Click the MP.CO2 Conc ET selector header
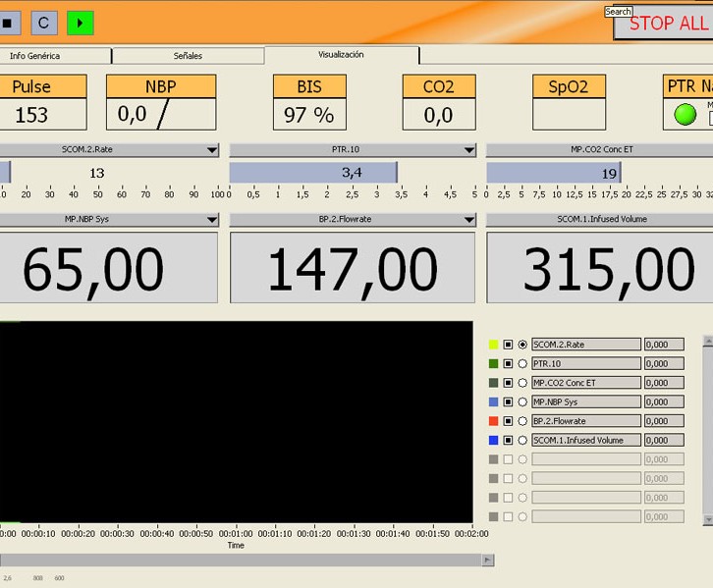This screenshot has width=713, height=588. click(600, 149)
